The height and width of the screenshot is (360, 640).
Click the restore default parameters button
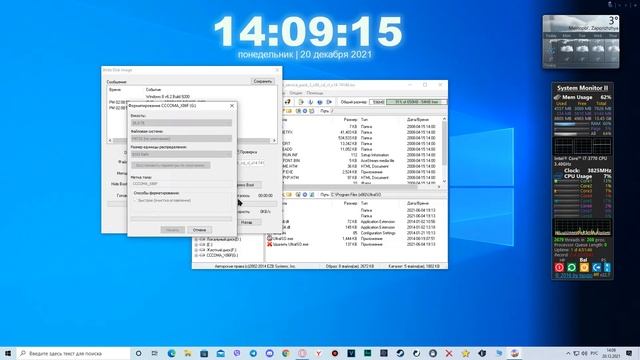click(x=171, y=165)
